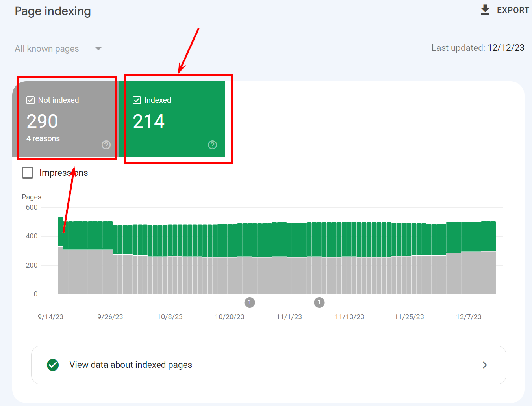This screenshot has width=532, height=406.
Task: Open dropdown arrow next to All known pages
Action: click(x=98, y=48)
